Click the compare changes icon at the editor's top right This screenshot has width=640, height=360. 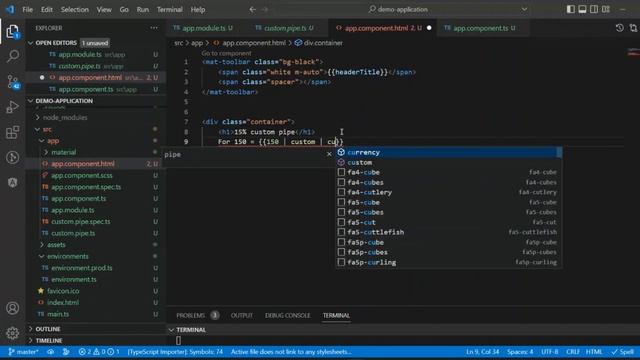pos(633,28)
